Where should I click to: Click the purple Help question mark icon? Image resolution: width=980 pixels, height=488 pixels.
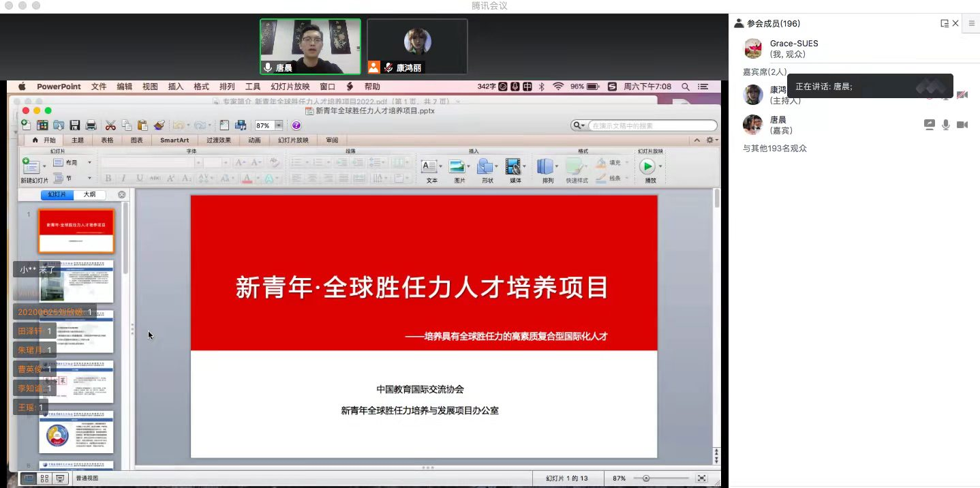tap(296, 125)
